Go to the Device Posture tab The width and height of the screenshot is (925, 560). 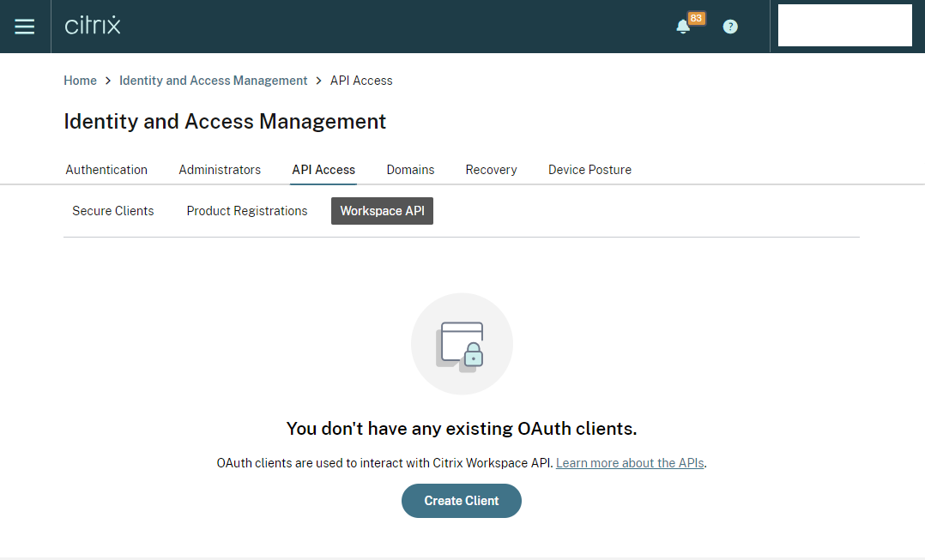click(589, 170)
